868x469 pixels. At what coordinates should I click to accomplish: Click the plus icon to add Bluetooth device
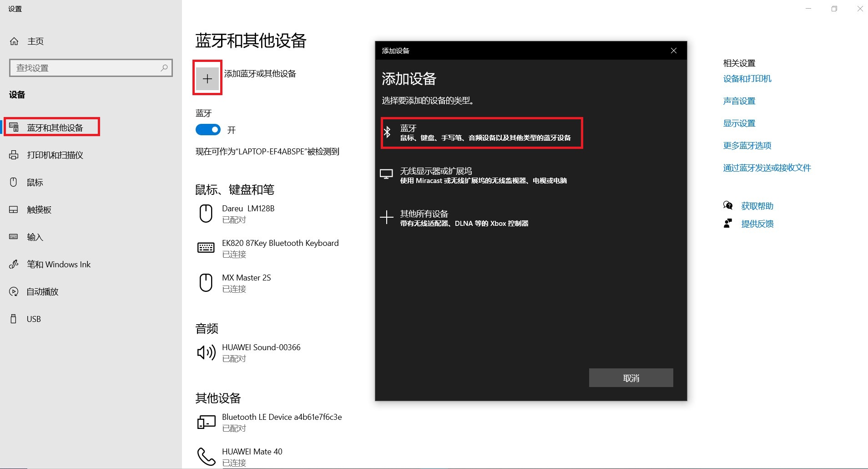207,79
